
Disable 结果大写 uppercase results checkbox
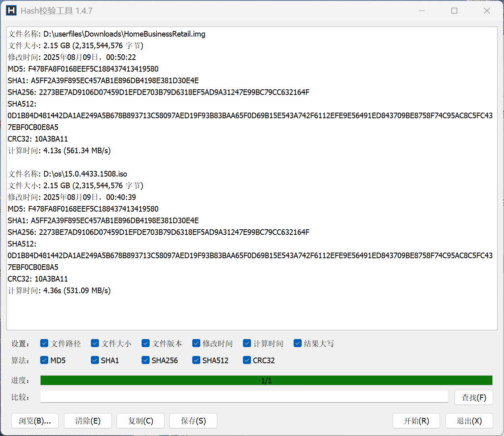click(298, 343)
